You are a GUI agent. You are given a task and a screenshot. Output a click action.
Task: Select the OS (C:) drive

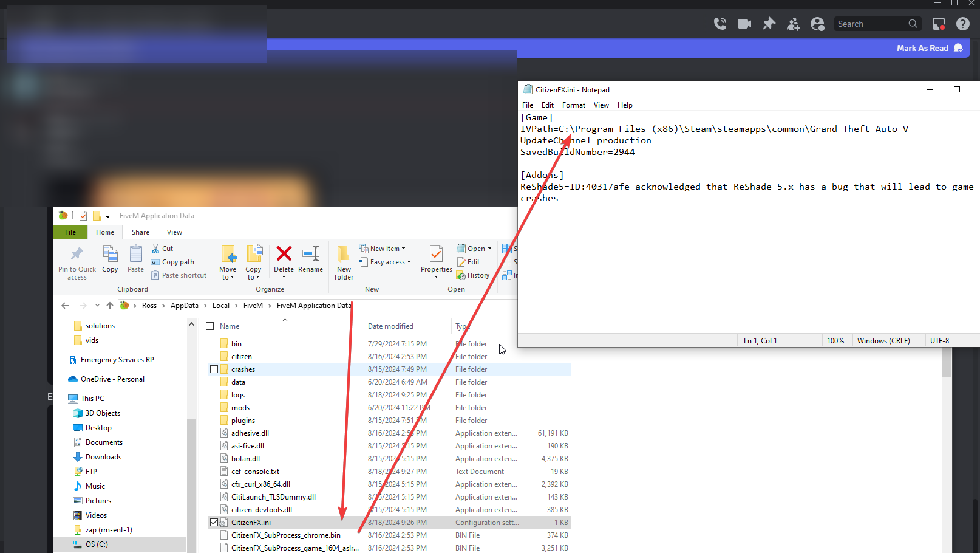click(97, 544)
